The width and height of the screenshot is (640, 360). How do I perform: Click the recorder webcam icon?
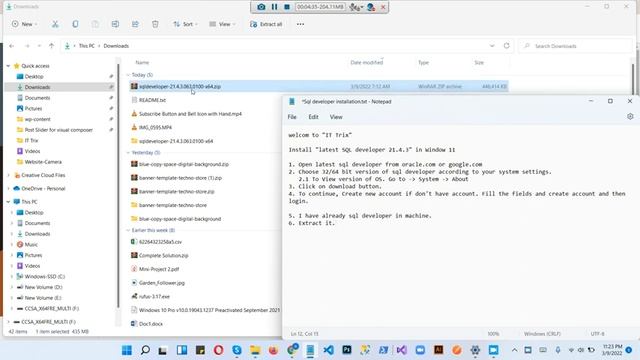[371, 7]
